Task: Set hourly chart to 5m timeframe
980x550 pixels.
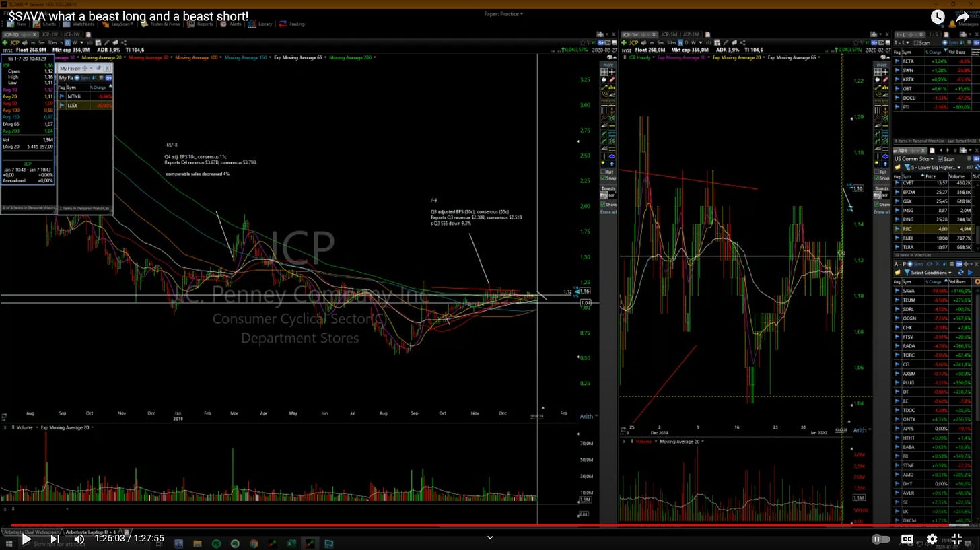Action: tap(660, 42)
